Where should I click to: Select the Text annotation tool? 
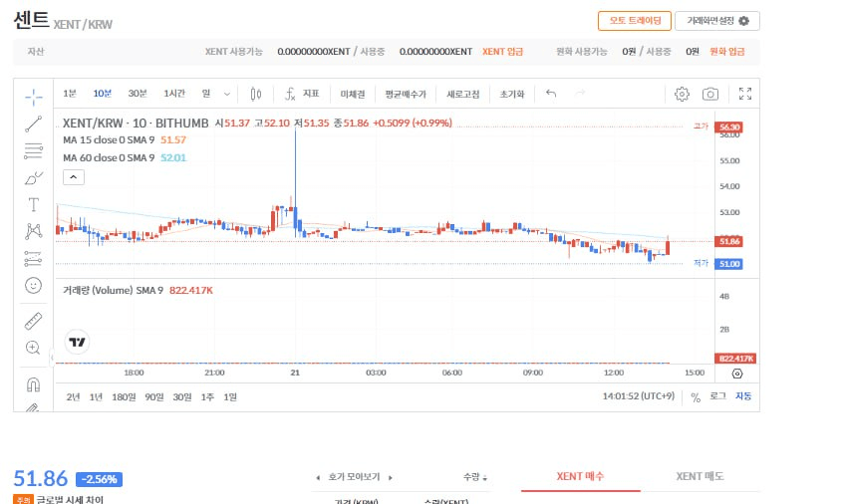pos(33,205)
